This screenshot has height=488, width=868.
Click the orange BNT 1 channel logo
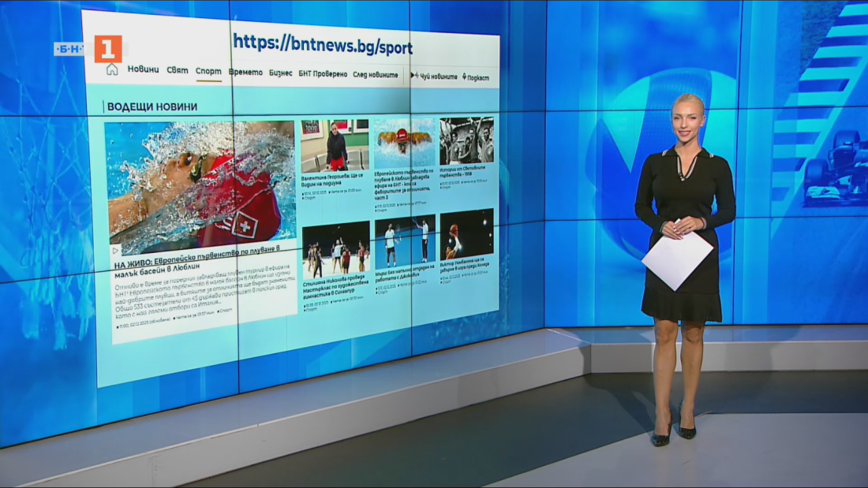pos(108,49)
